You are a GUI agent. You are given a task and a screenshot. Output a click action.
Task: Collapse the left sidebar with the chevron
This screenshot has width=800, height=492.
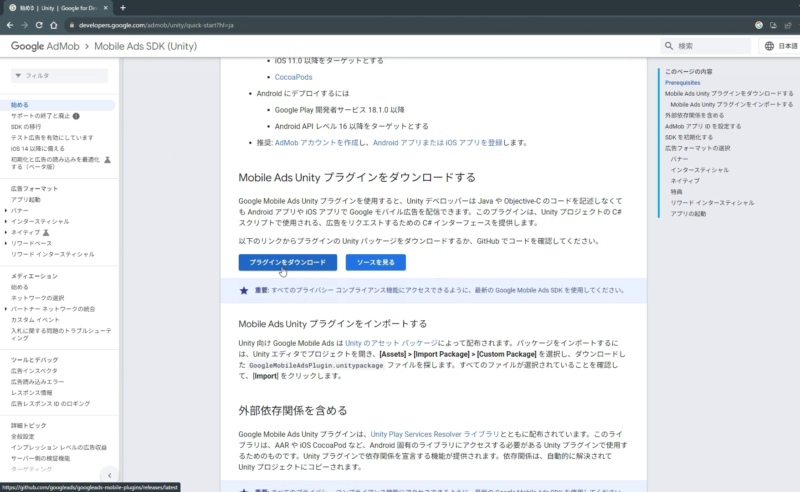108,476
